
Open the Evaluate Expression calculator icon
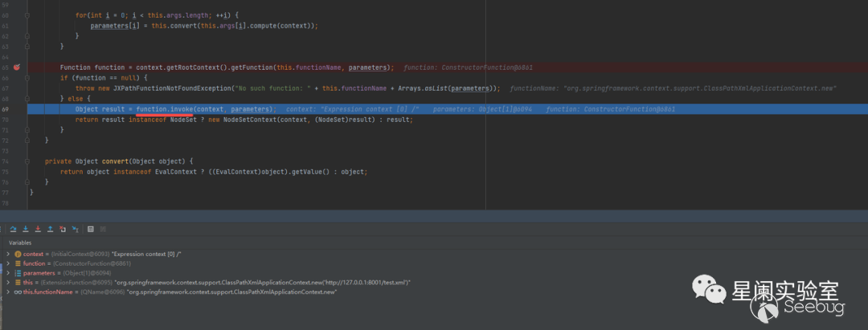90,229
